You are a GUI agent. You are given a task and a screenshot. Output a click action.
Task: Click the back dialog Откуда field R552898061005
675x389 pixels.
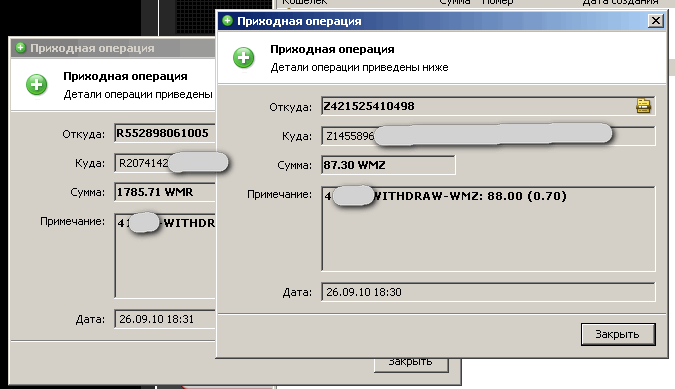(165, 133)
